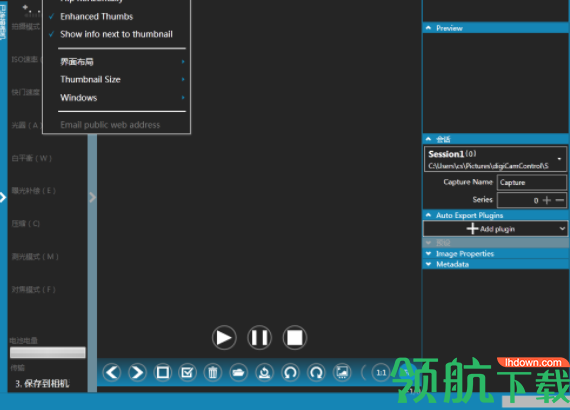570x410 pixels.
Task: Click the Capture Name input field
Action: click(x=532, y=182)
